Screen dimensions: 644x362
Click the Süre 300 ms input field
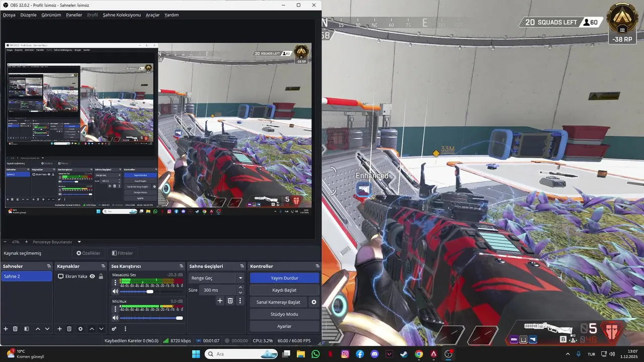(217, 290)
